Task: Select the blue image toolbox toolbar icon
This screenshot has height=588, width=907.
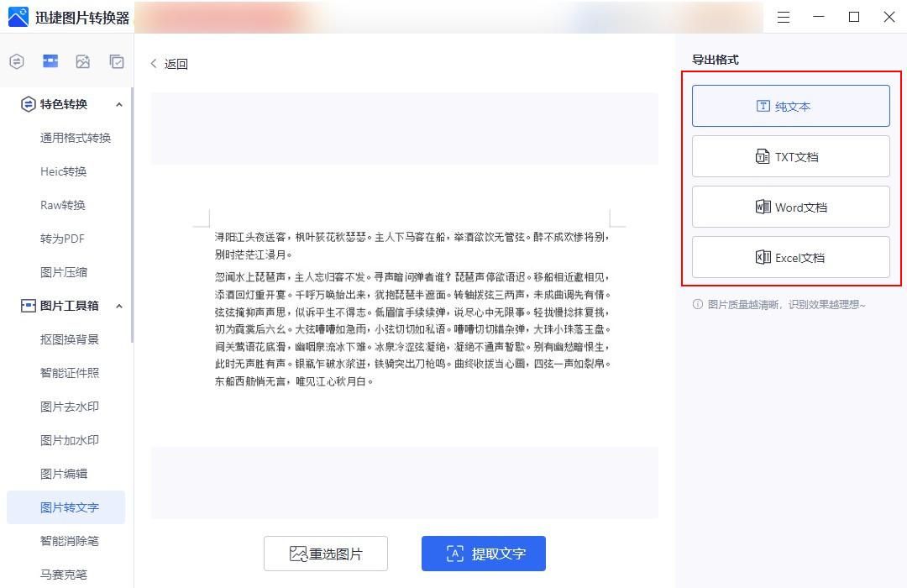Action: 50,60
